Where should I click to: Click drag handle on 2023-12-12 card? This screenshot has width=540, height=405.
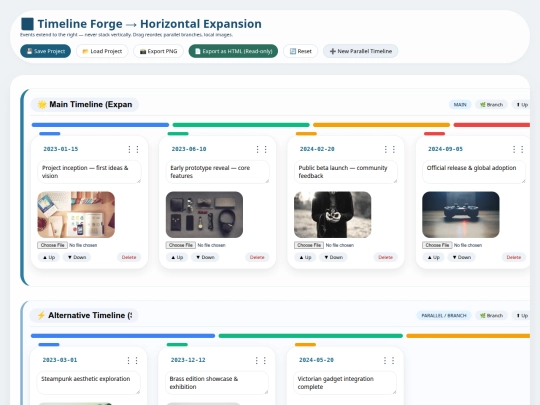click(x=260, y=360)
